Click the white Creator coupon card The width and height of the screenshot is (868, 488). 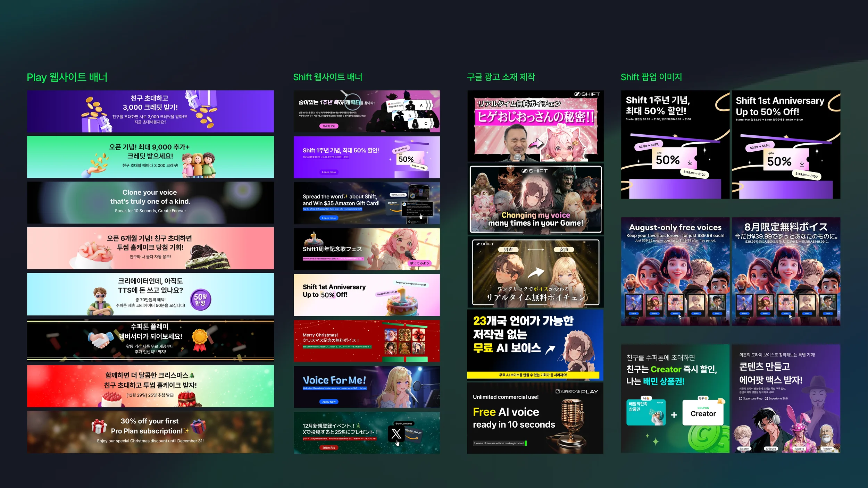click(703, 412)
